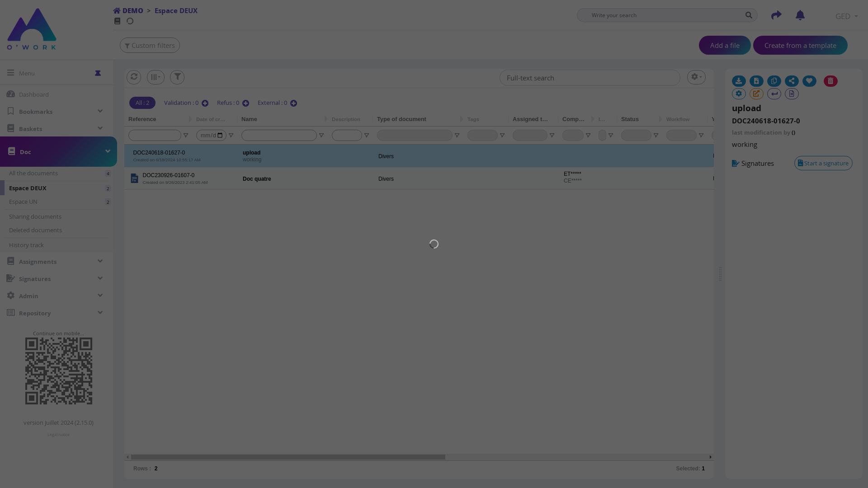The width and height of the screenshot is (868, 488).
Task: Click the duplicate document icon
Action: [774, 81]
